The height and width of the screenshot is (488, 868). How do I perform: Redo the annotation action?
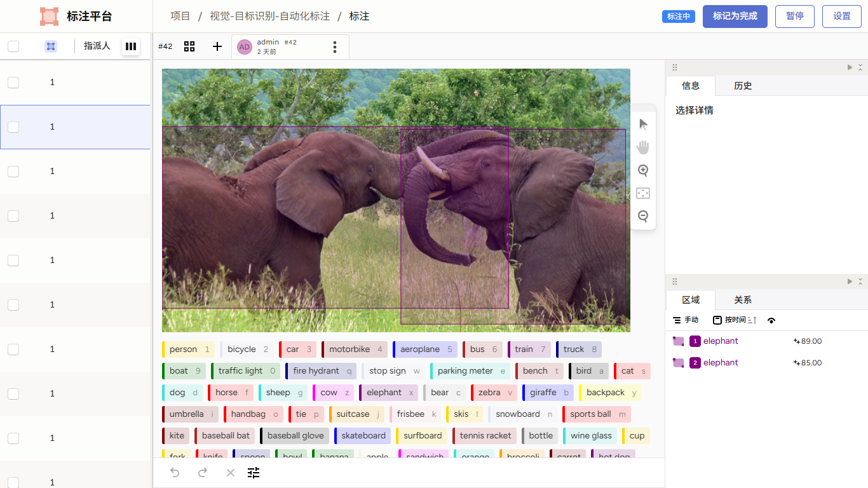click(x=203, y=473)
